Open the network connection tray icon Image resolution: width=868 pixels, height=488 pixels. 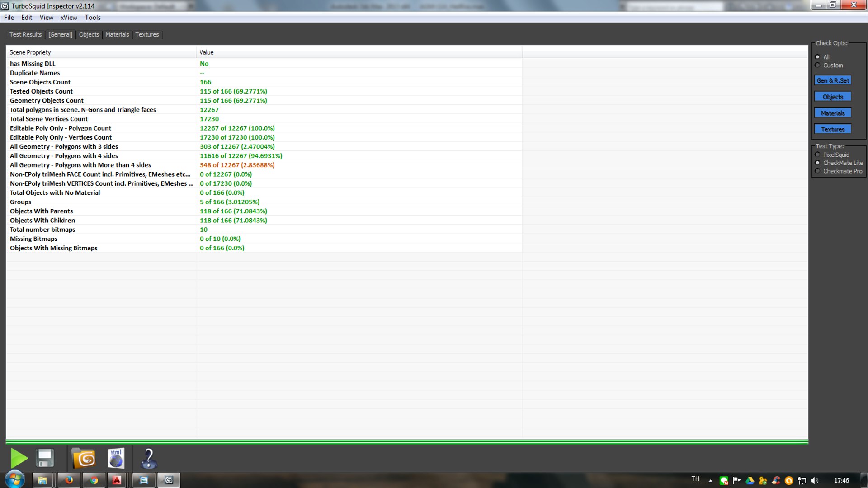[802, 481]
